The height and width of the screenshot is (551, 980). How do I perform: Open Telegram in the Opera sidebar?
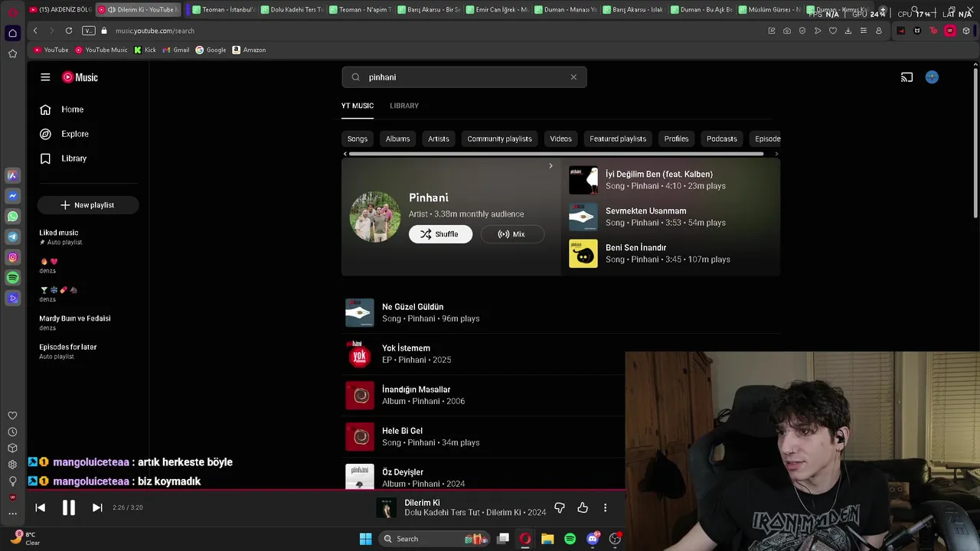click(12, 237)
